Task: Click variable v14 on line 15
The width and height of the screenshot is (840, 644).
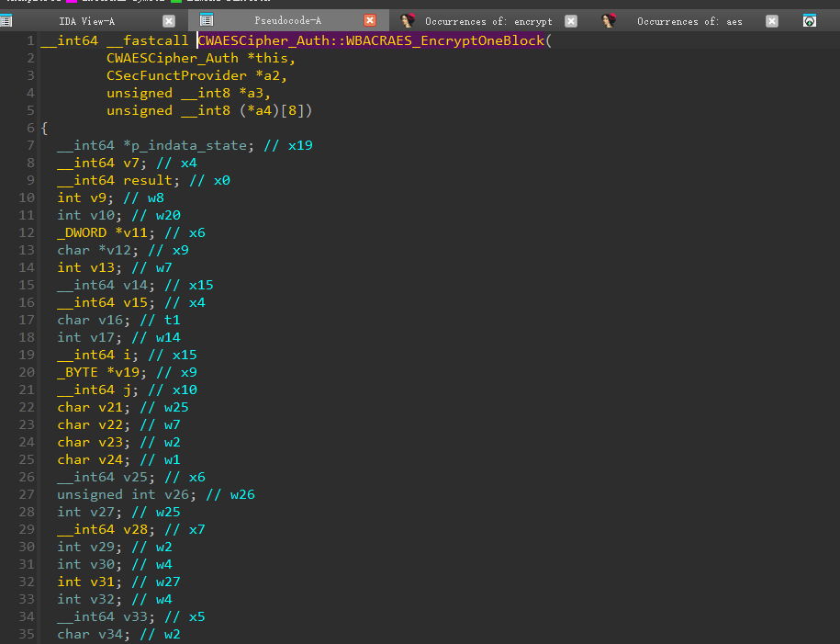Action: [x=136, y=285]
